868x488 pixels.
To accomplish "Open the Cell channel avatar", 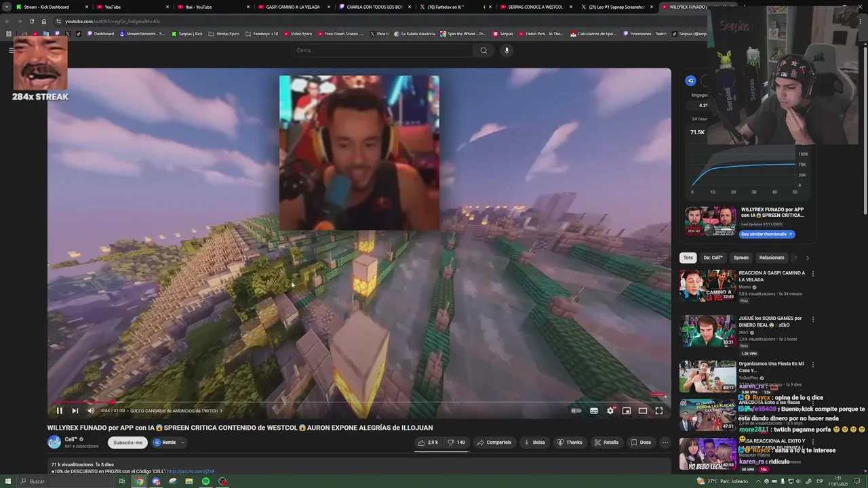I will [x=54, y=443].
